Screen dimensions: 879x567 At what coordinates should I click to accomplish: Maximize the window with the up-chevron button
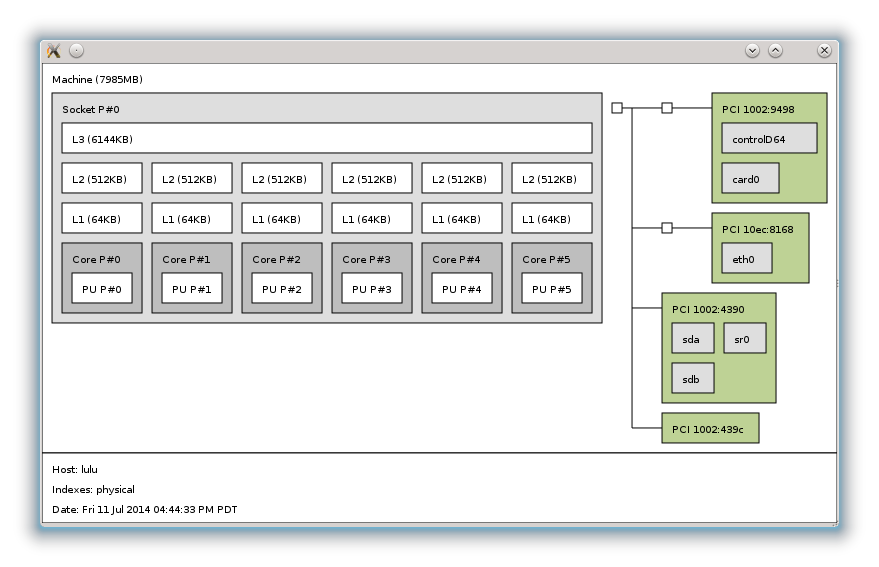[x=775, y=51]
